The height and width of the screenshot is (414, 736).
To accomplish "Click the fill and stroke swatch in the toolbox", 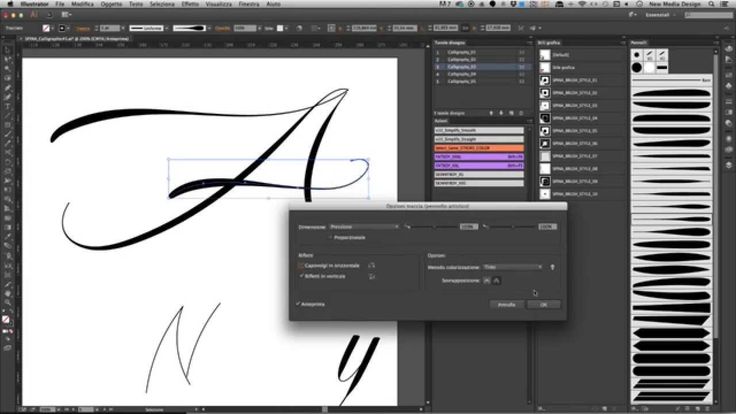I will 6,319.
